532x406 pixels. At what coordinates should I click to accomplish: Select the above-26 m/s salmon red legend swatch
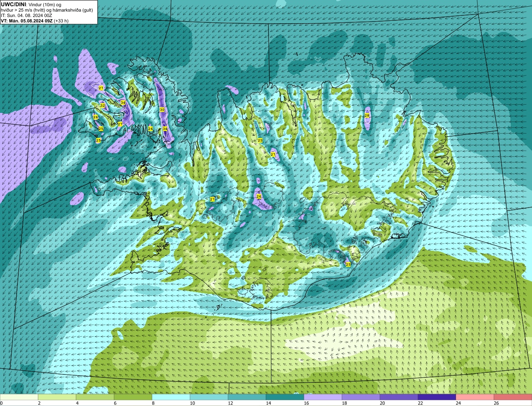[x=513, y=397]
